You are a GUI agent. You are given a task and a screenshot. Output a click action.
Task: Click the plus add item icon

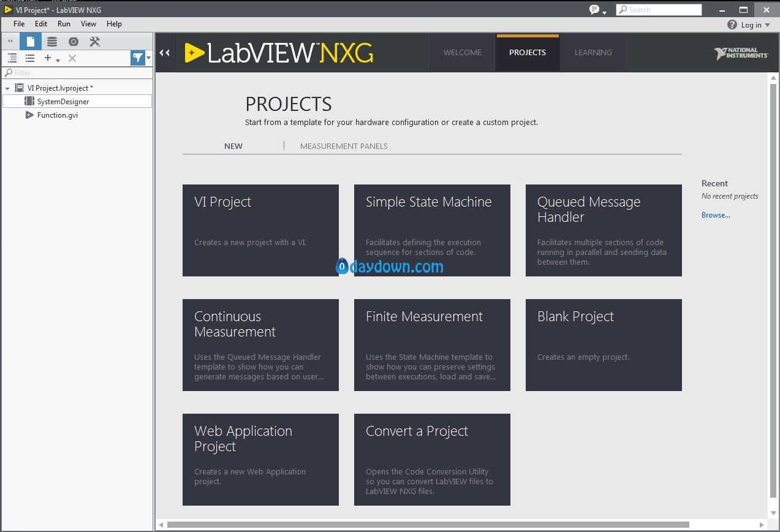point(48,58)
